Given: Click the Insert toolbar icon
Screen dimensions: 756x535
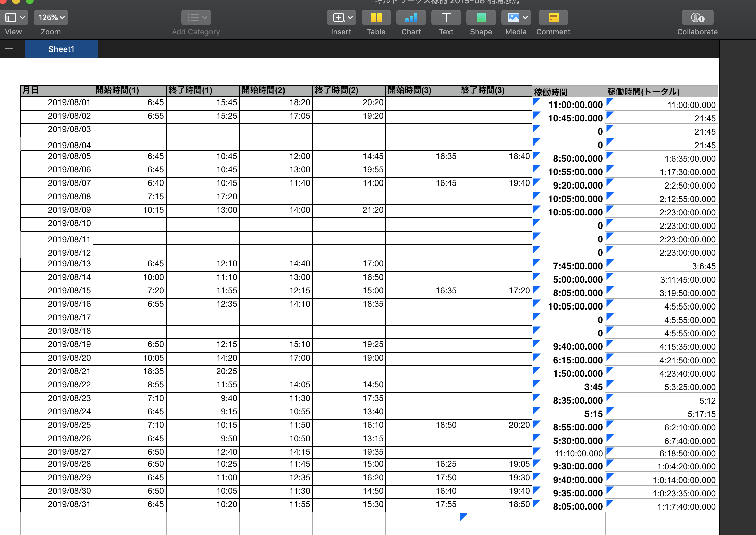Looking at the screenshot, I should coord(339,17).
